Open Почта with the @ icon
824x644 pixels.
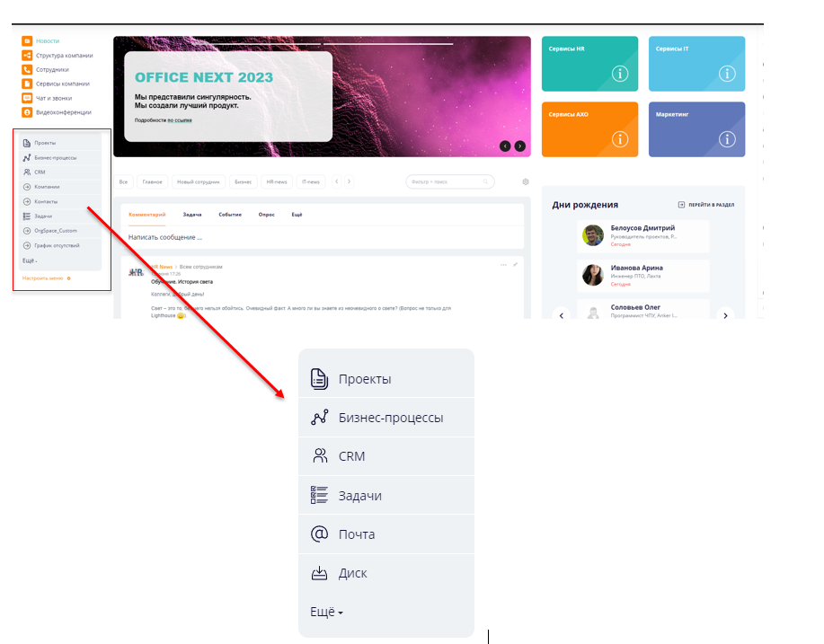click(385, 534)
